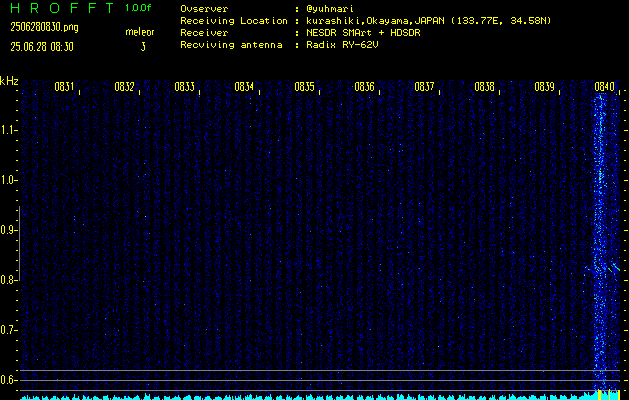Select the 0.8 kHz axis label
Viewport: 629px width, 400px height.
click(x=8, y=280)
